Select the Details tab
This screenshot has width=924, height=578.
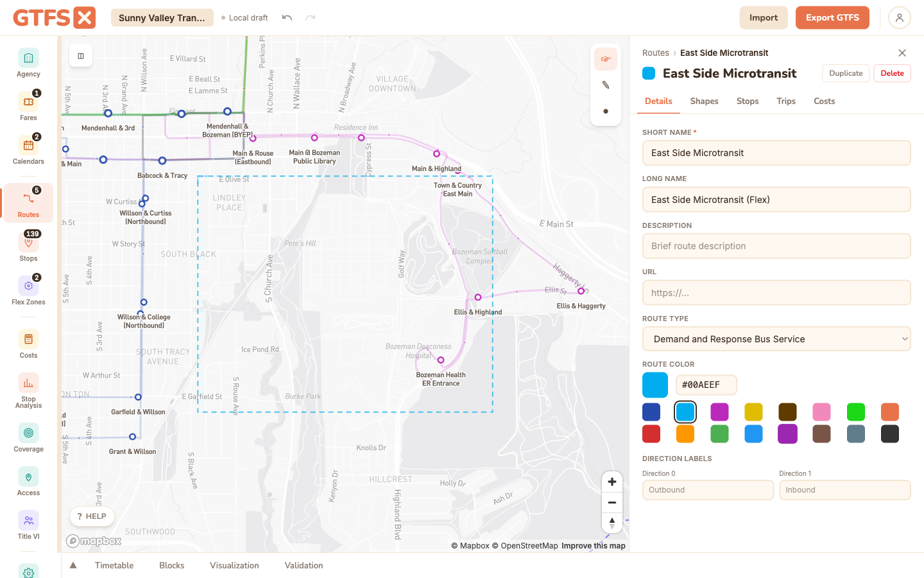click(658, 101)
